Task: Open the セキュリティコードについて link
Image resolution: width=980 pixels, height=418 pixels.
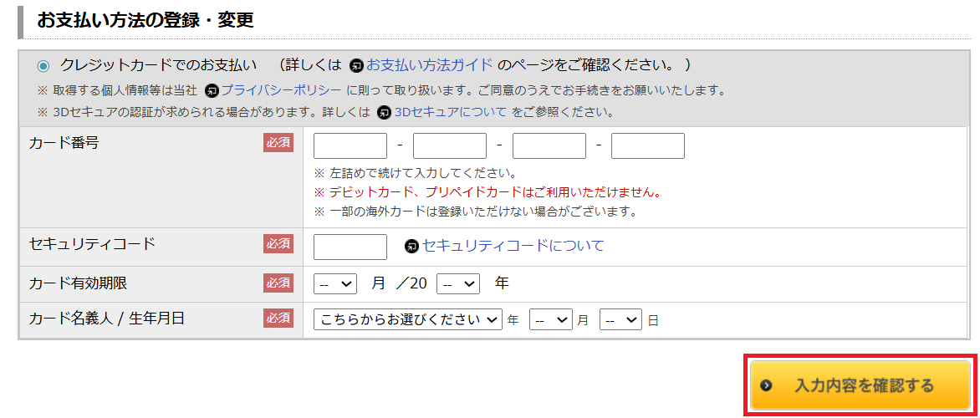Action: (x=513, y=246)
